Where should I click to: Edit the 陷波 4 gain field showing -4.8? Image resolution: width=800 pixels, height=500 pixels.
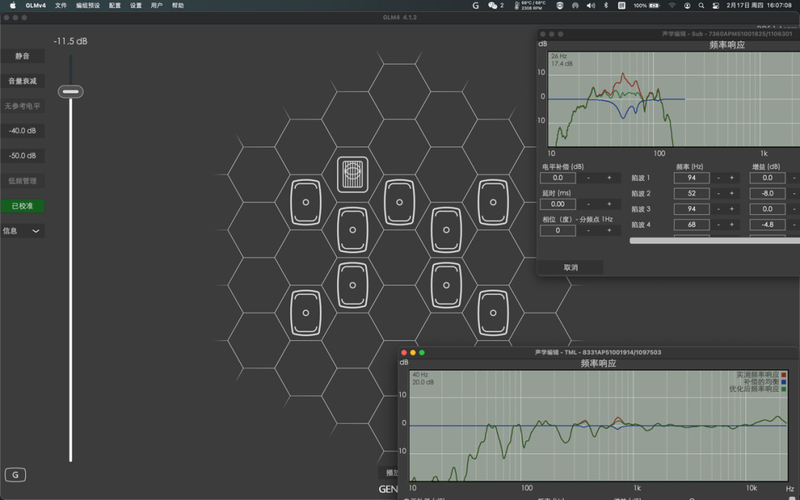(767, 224)
